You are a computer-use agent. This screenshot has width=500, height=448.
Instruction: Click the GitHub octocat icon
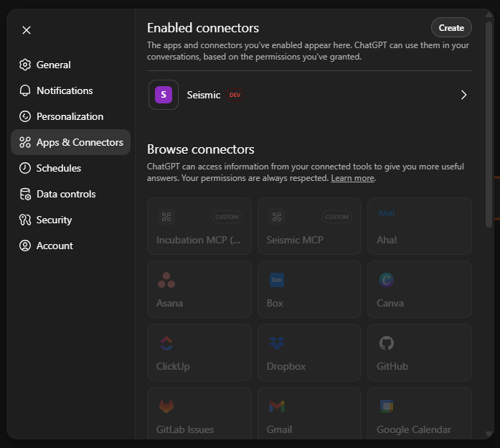click(387, 343)
